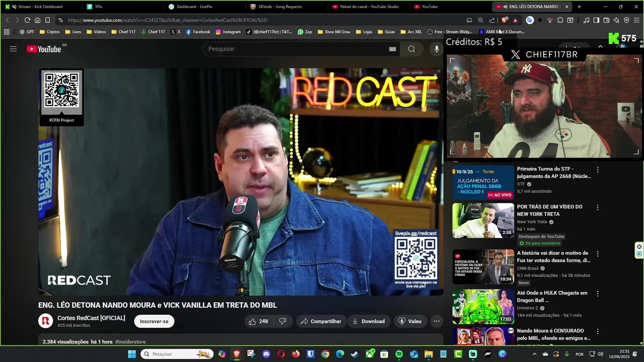644x362 pixels.
Task: Open 'A história vai dizer o motivo' title
Action: (x=554, y=257)
